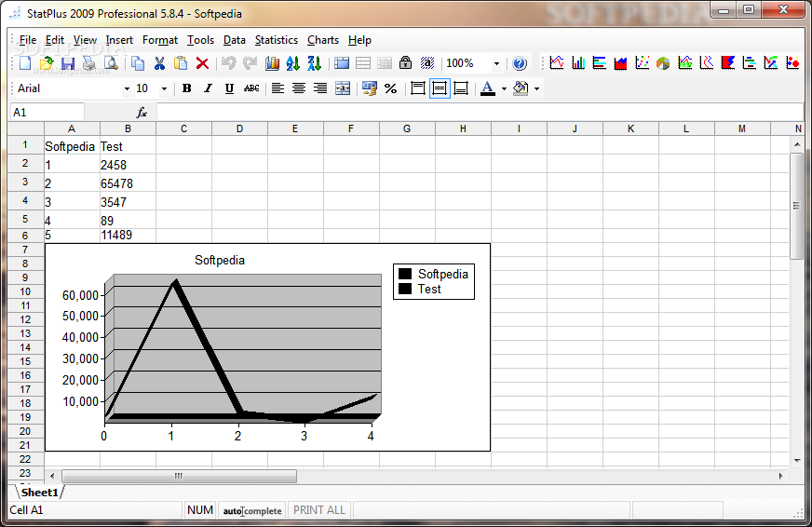This screenshot has width=812, height=527.
Task: Toggle italic formatting
Action: coord(209,88)
